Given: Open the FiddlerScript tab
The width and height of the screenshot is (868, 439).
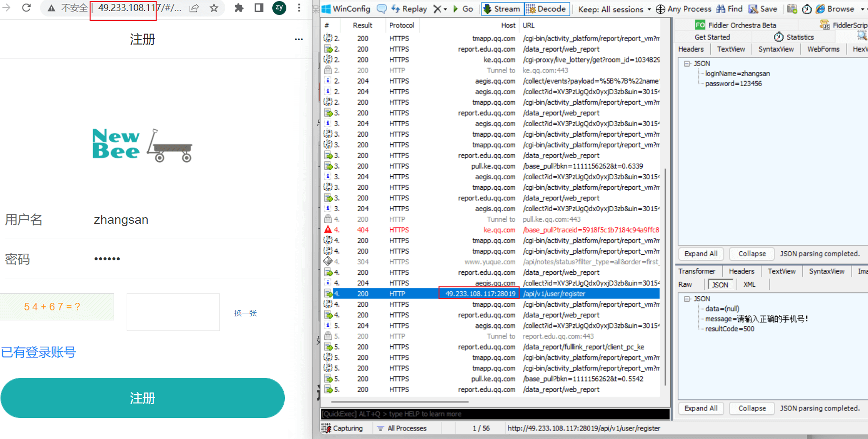Looking at the screenshot, I should click(843, 25).
